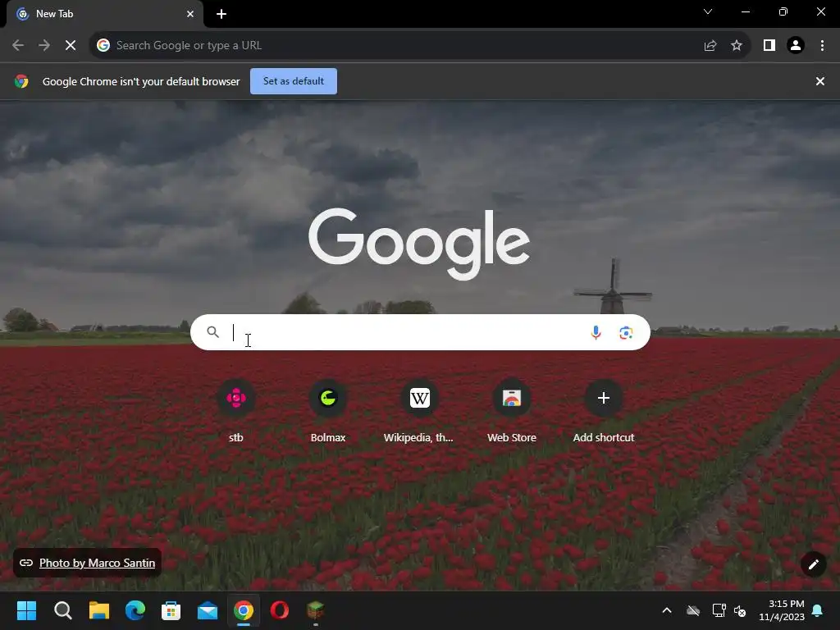The height and width of the screenshot is (630, 840).
Task: Open the stb shortcut
Action: [235, 412]
